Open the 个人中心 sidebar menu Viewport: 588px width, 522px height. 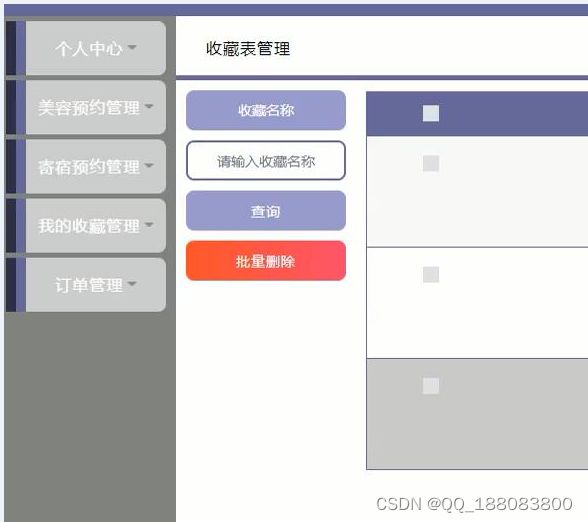click(96, 48)
